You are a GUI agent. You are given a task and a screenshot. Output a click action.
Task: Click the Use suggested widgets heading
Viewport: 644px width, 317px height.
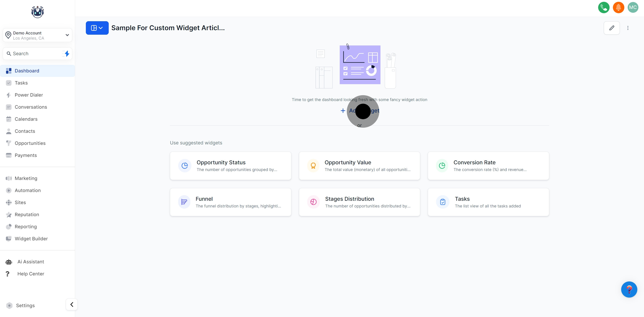coord(196,143)
